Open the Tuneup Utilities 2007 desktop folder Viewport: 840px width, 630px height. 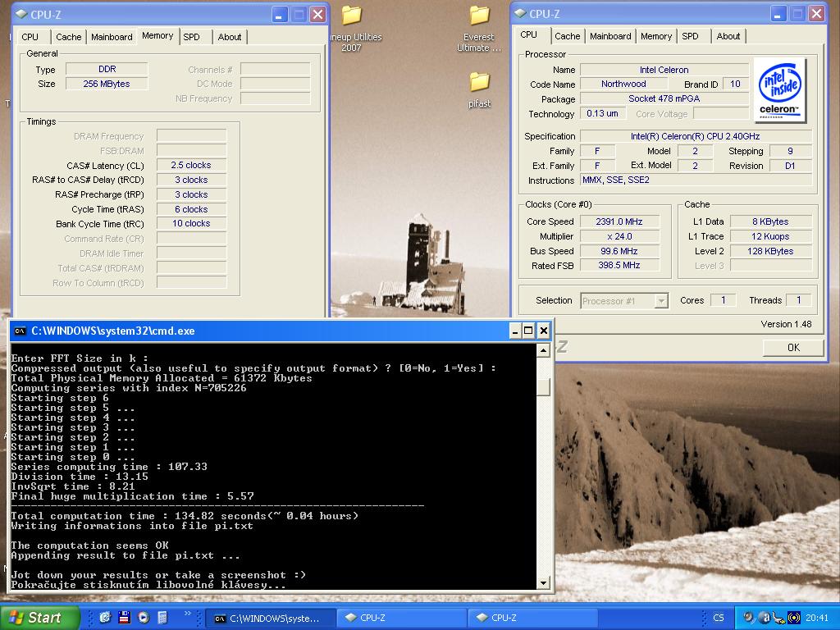tap(352, 16)
